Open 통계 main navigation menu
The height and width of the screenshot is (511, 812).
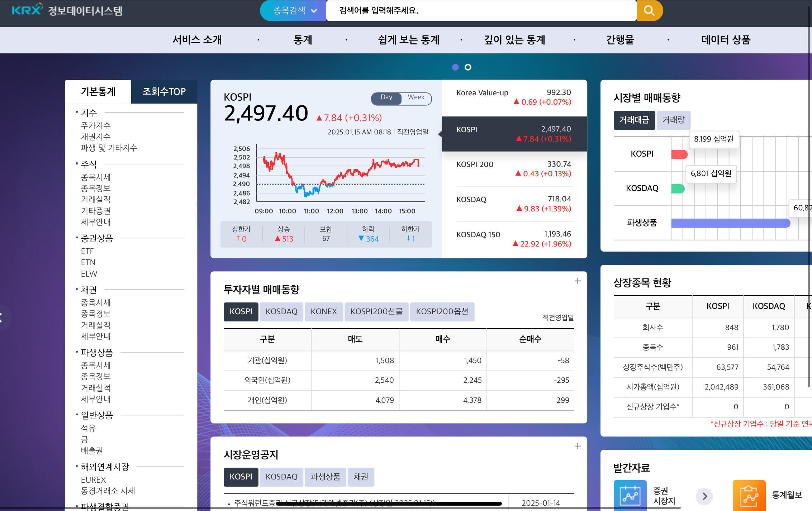coord(303,40)
